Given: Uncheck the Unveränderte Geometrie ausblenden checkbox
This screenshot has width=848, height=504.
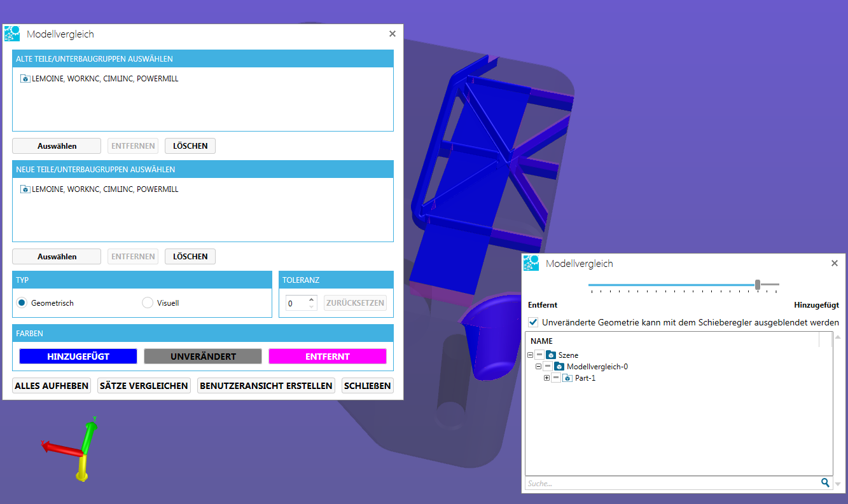Looking at the screenshot, I should 533,322.
